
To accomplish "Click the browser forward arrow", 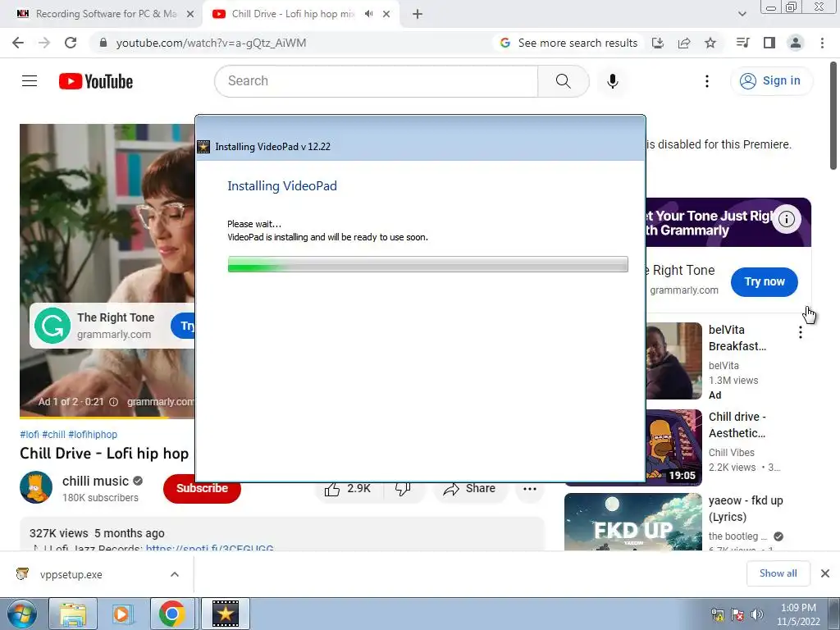I will tap(44, 43).
